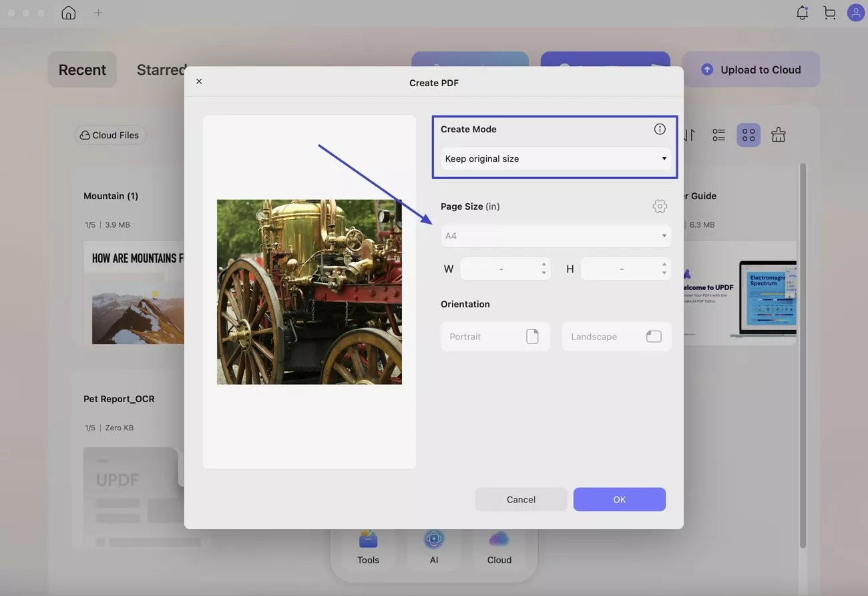Screen dimensions: 868x596
Task: Click the home icon in title bar
Action: pyautogui.click(x=68, y=13)
